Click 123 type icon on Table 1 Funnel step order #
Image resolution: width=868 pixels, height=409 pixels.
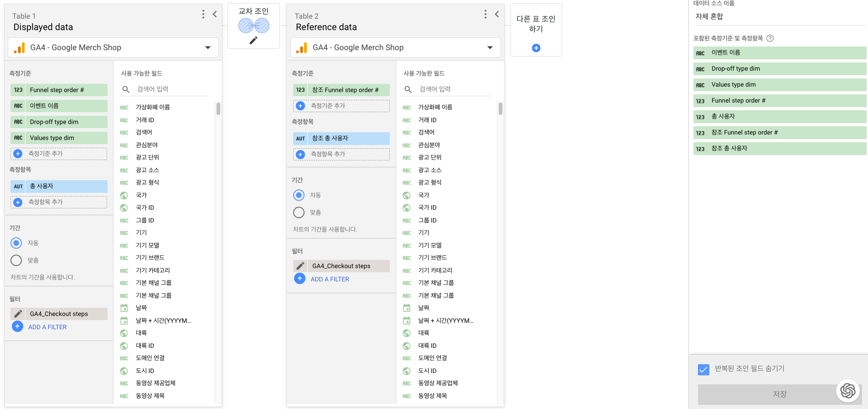tap(18, 90)
